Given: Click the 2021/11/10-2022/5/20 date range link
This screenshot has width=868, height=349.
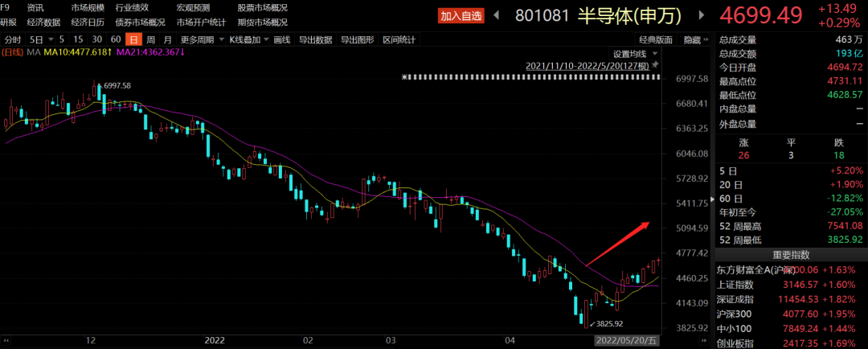Looking at the screenshot, I should (588, 66).
